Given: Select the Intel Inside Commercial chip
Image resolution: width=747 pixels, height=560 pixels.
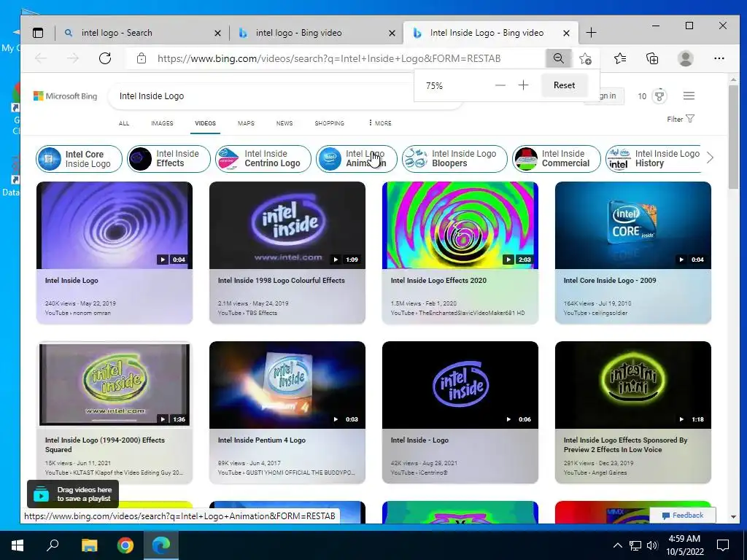Looking at the screenshot, I should tap(557, 158).
